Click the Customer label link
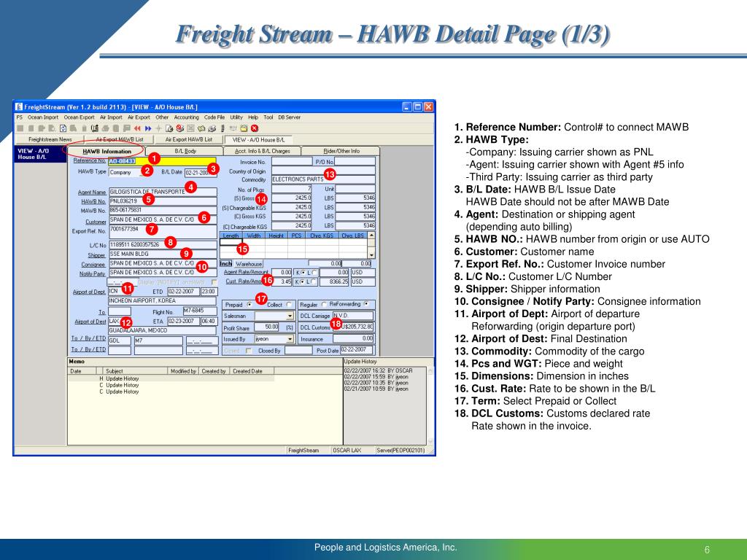Image resolution: width=747 pixels, height=560 pixels. click(96, 222)
